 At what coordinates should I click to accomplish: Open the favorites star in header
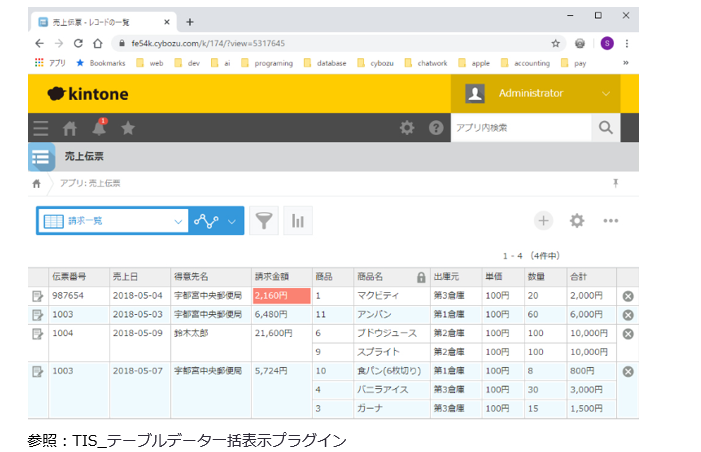pyautogui.click(x=128, y=128)
